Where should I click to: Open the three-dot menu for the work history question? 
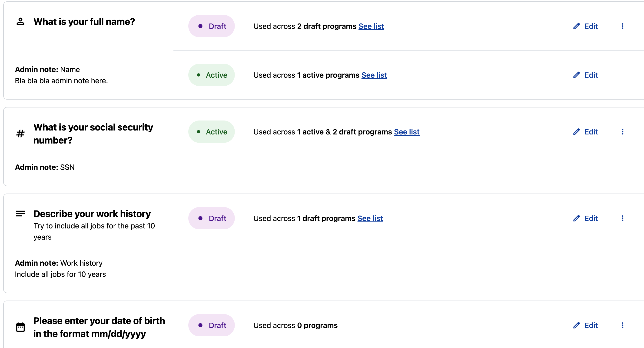tap(623, 218)
